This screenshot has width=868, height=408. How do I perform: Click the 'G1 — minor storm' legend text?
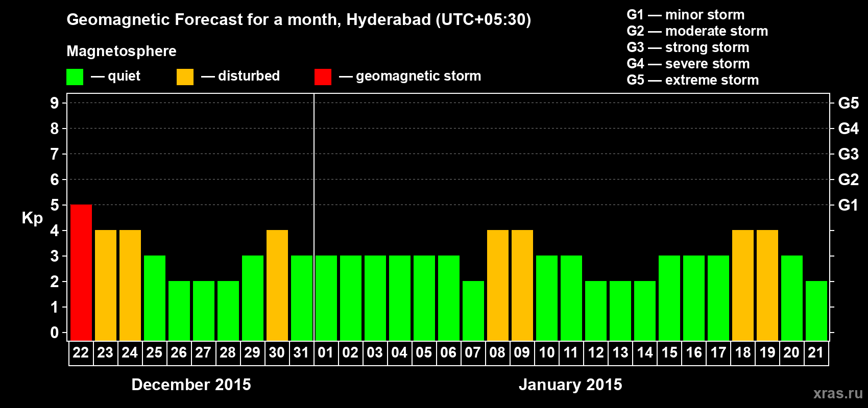tap(686, 15)
